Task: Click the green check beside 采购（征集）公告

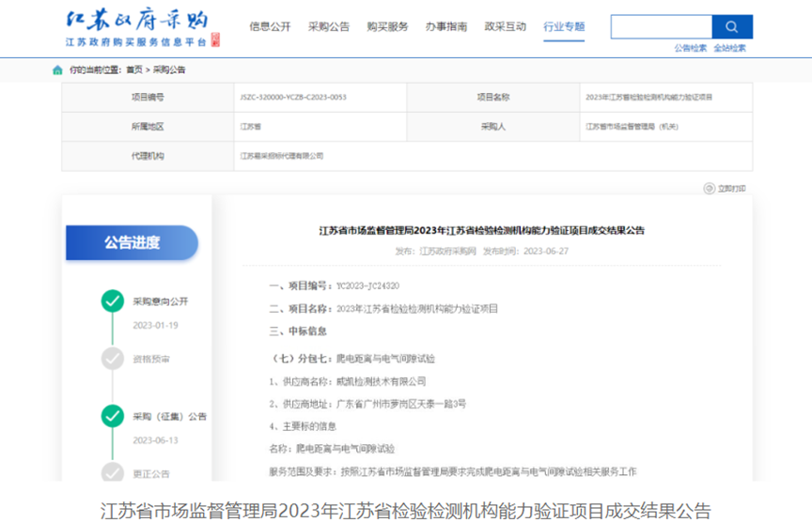Action: [113, 416]
